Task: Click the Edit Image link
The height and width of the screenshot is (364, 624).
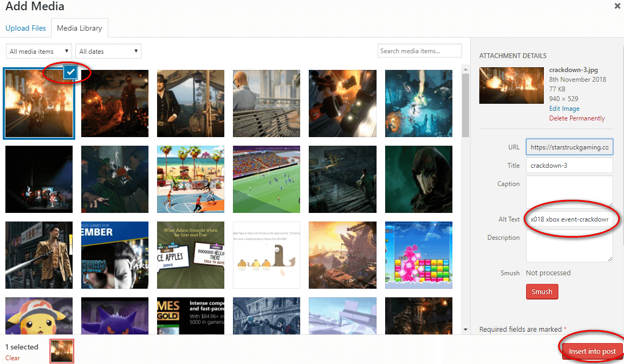Action: 564,109
